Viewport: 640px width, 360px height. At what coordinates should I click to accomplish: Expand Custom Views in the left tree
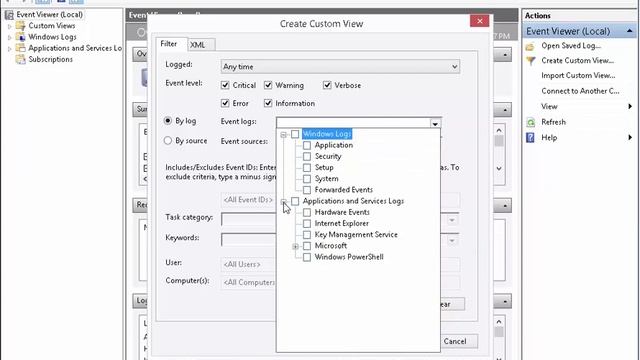point(9,26)
